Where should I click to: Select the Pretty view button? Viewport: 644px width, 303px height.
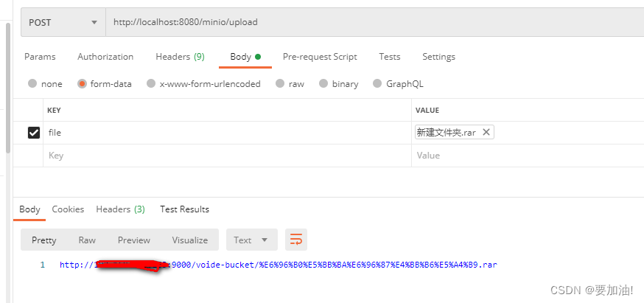[44, 240]
